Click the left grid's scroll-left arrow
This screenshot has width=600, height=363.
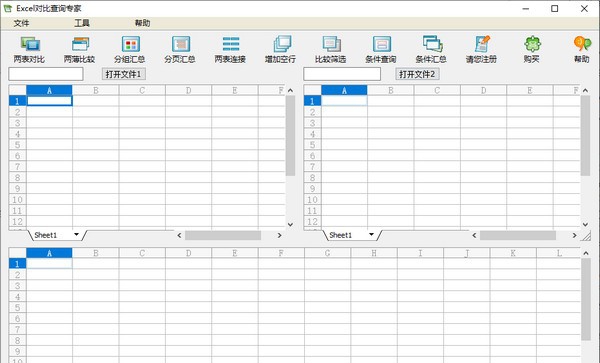[x=179, y=236]
